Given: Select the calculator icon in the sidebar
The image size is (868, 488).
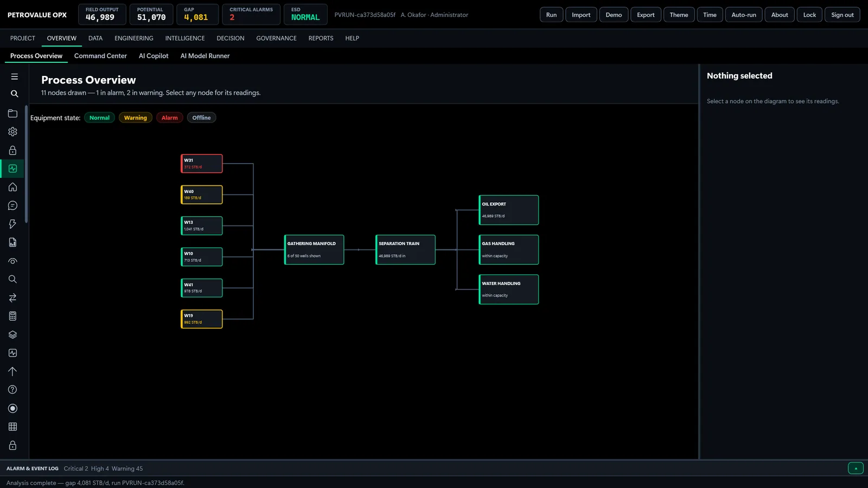Looking at the screenshot, I should click(x=12, y=316).
